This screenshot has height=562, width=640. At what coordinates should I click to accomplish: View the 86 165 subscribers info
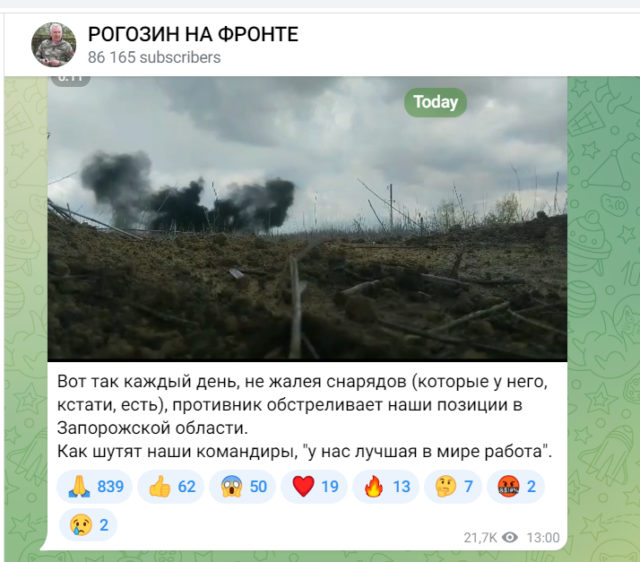[x=154, y=58]
